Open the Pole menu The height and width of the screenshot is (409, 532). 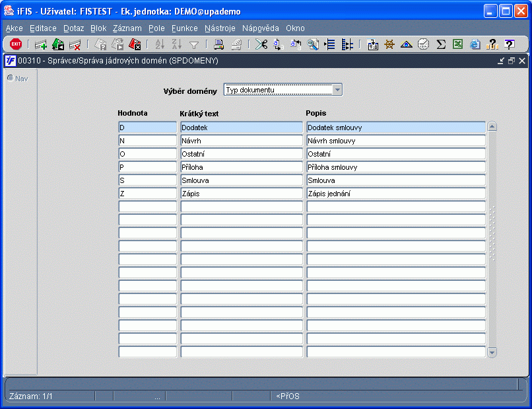(x=156, y=28)
